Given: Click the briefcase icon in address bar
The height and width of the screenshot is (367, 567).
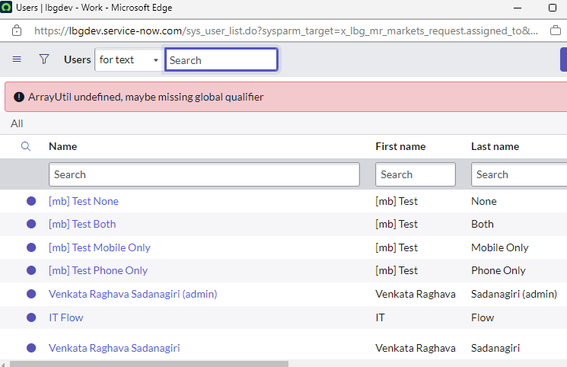Looking at the screenshot, I should click(556, 31).
